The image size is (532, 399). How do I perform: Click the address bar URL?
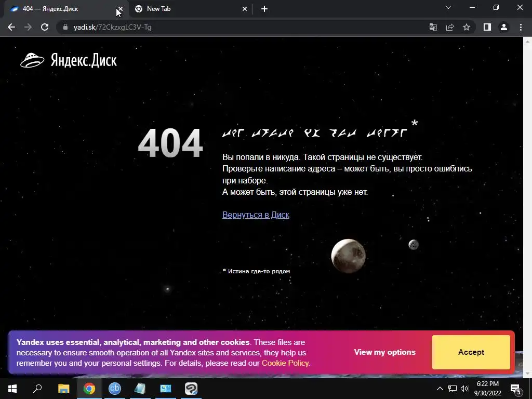pos(112,27)
